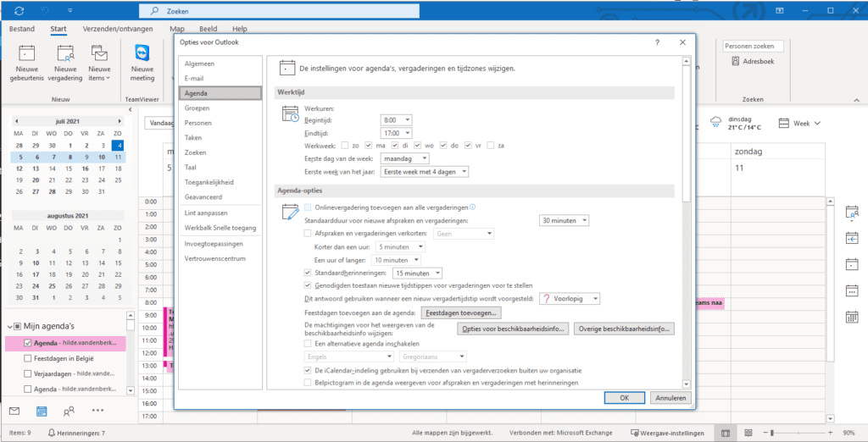Click the TeamViewer Nieuwe meeting icon
The width and height of the screenshot is (868, 442).
click(142, 53)
